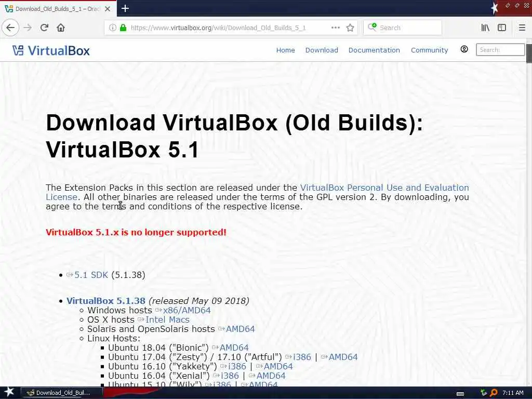
Task: Reload the page with the refresh icon
Action: point(45,28)
